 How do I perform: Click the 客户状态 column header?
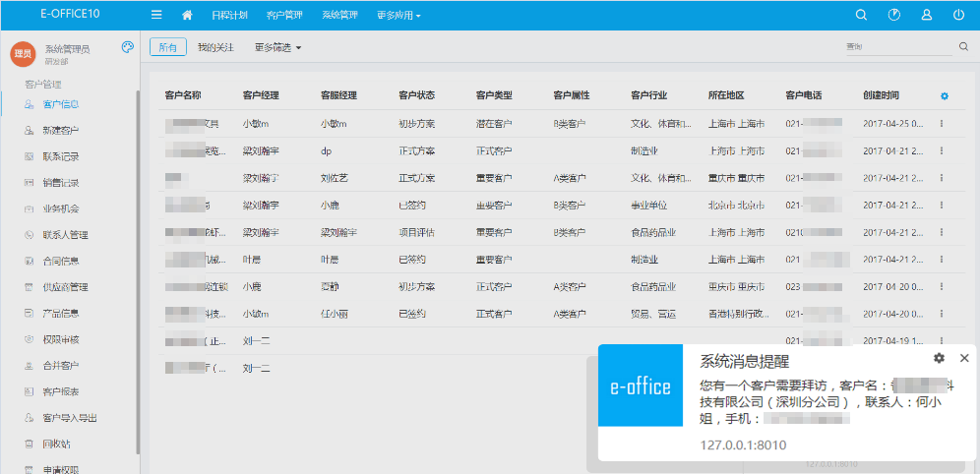tap(416, 96)
